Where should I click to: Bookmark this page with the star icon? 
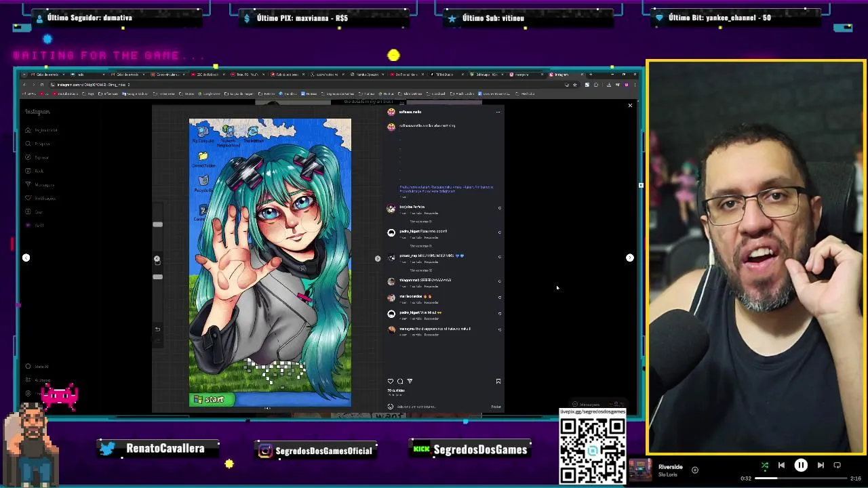tap(575, 85)
